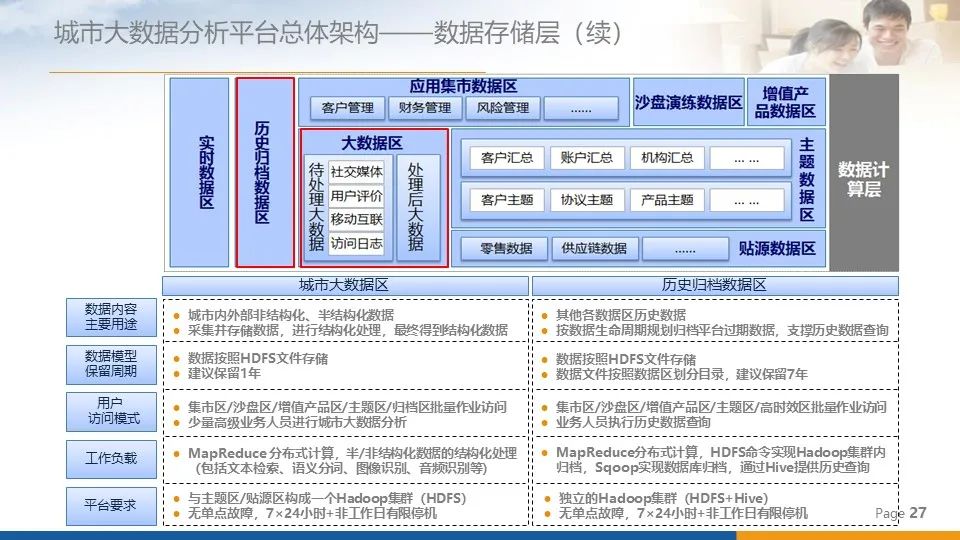Click text 采集并存储数据，进行结构化处理

[x=288, y=331]
